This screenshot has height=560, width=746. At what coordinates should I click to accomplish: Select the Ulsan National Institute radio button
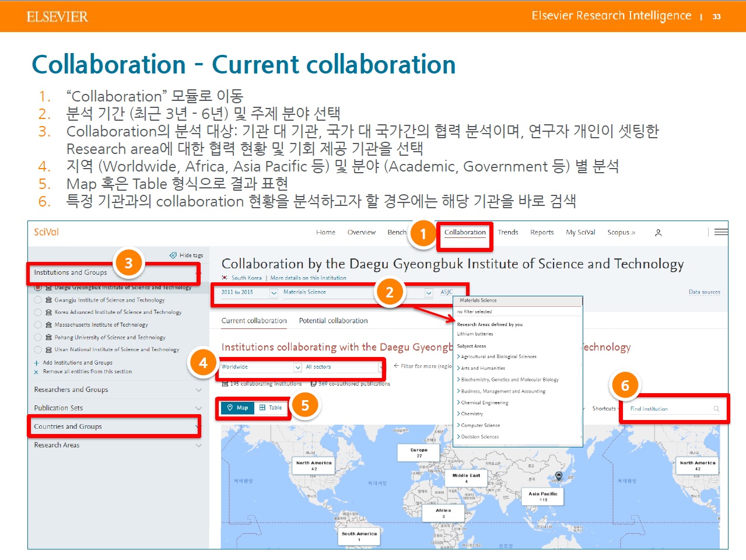[38, 349]
